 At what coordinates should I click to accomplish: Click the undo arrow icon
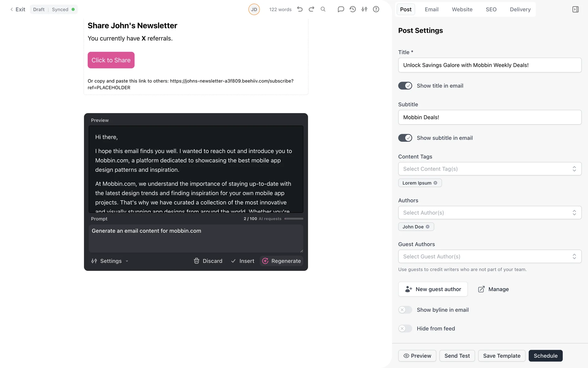(x=300, y=9)
